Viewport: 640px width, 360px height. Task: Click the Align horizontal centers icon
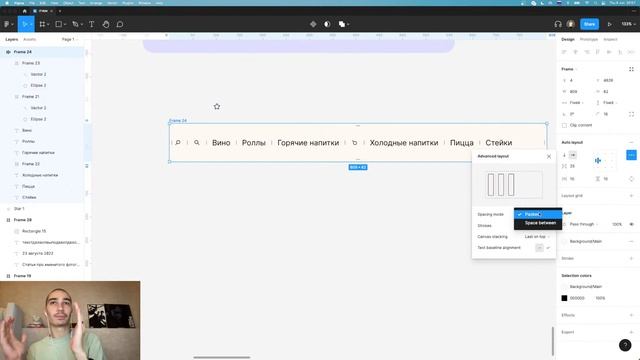pos(575,52)
